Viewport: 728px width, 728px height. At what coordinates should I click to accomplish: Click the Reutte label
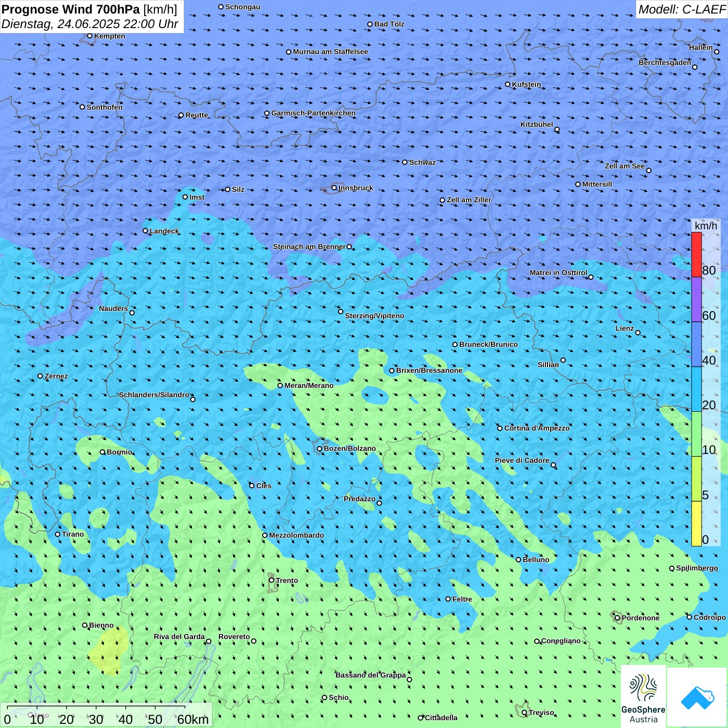(197, 115)
